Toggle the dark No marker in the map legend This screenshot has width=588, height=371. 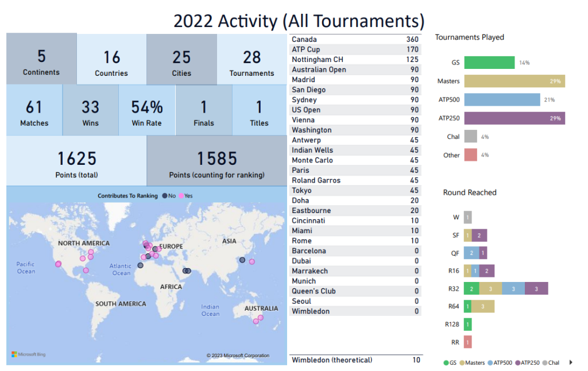point(165,196)
